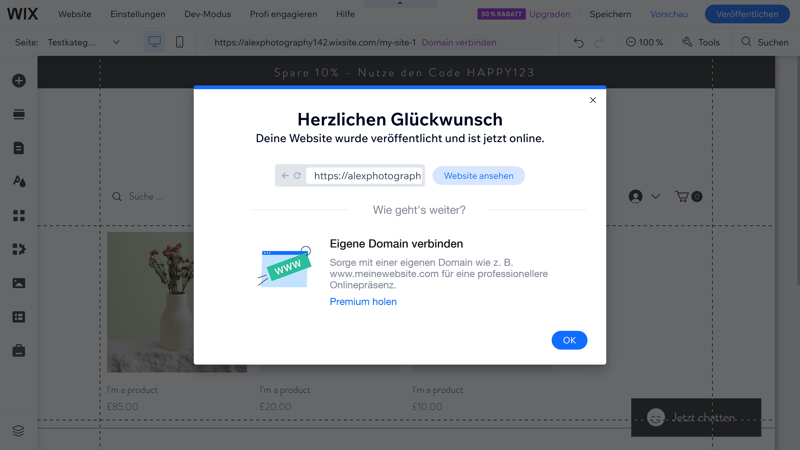800x450 pixels.
Task: Click Domain verbinden link
Action: pos(459,42)
